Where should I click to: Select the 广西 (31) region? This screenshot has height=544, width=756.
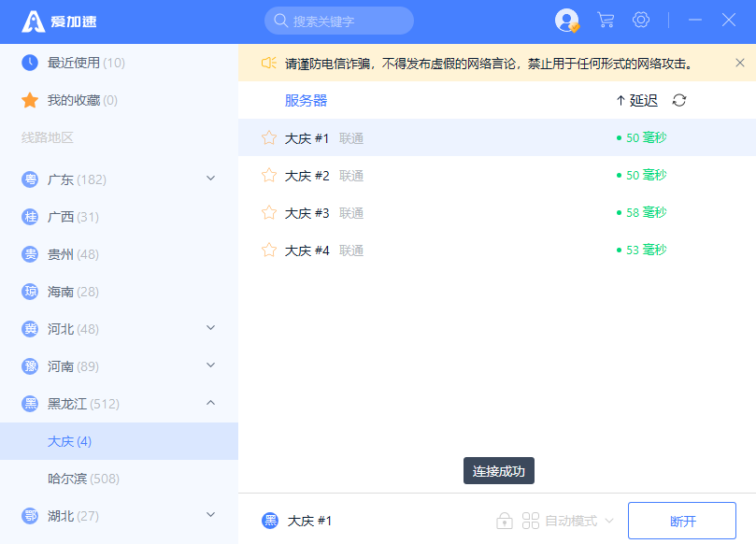tap(119, 217)
